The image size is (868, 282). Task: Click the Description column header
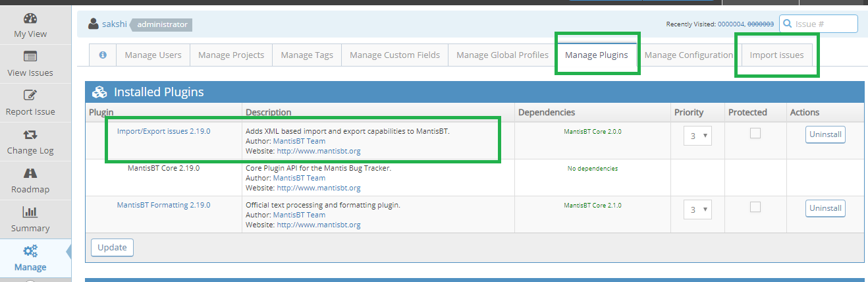[x=269, y=113]
